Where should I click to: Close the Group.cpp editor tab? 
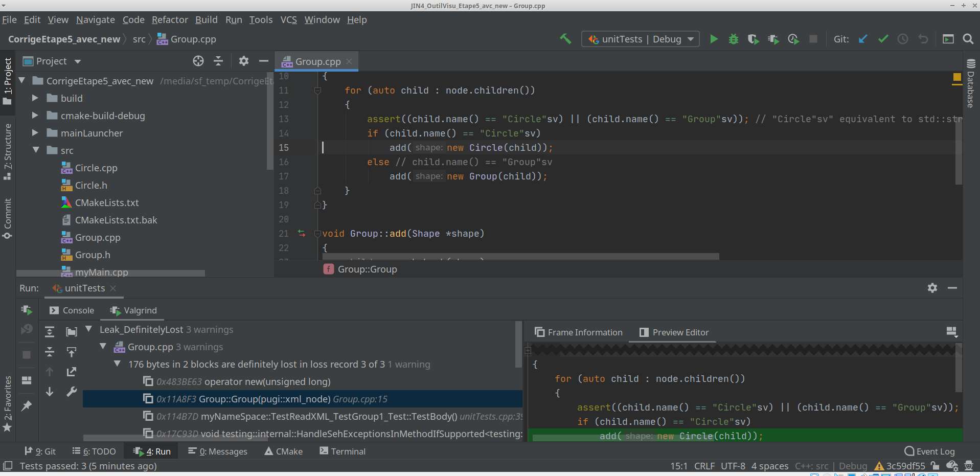point(349,61)
